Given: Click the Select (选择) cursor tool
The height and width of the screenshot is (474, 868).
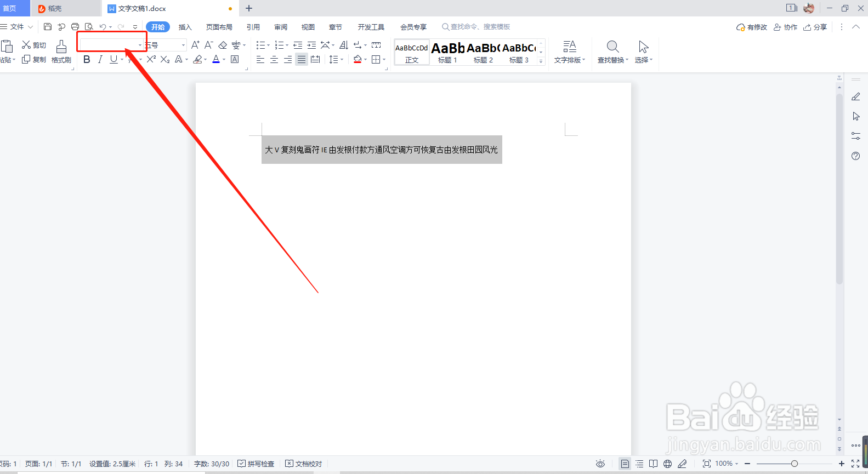Looking at the screenshot, I should click(x=644, y=52).
